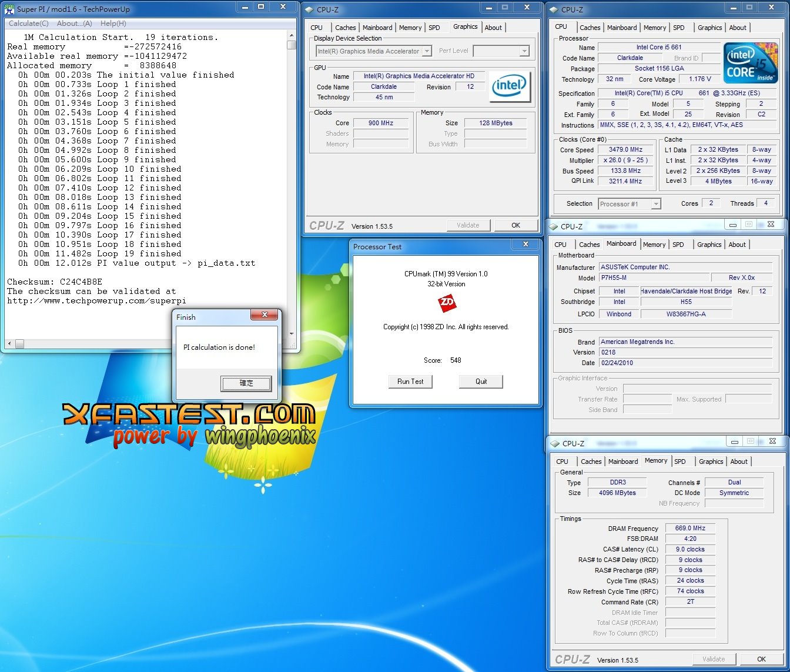Viewport: 790px width, 672px height.
Task: Click OK in the CPU-Z Memory tab window
Action: click(761, 659)
